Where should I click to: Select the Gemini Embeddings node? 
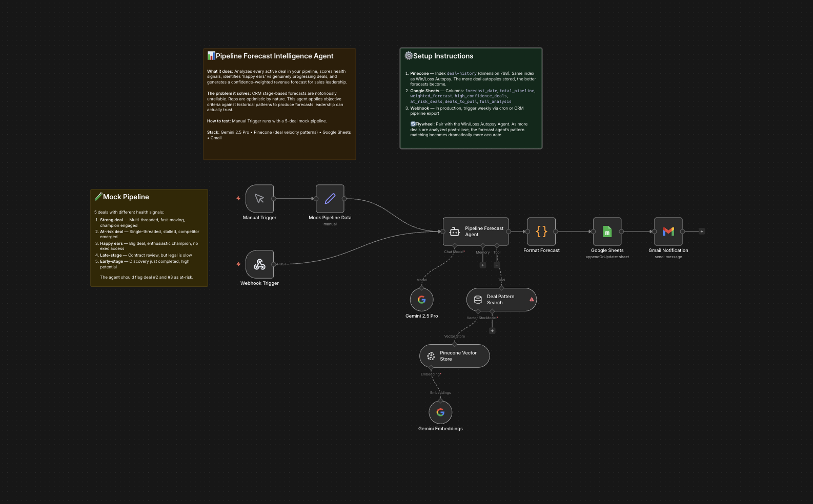coord(440,412)
